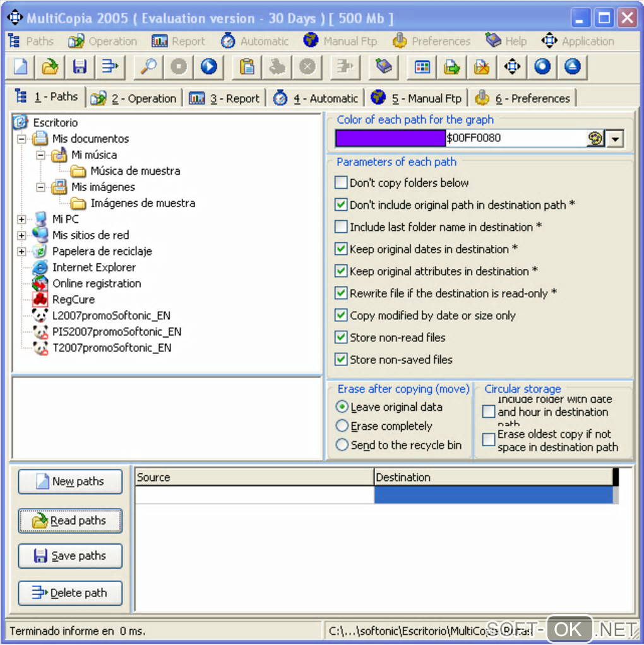The image size is (644, 645).
Task: Select Música de muestra folder
Action: pyautogui.click(x=135, y=170)
